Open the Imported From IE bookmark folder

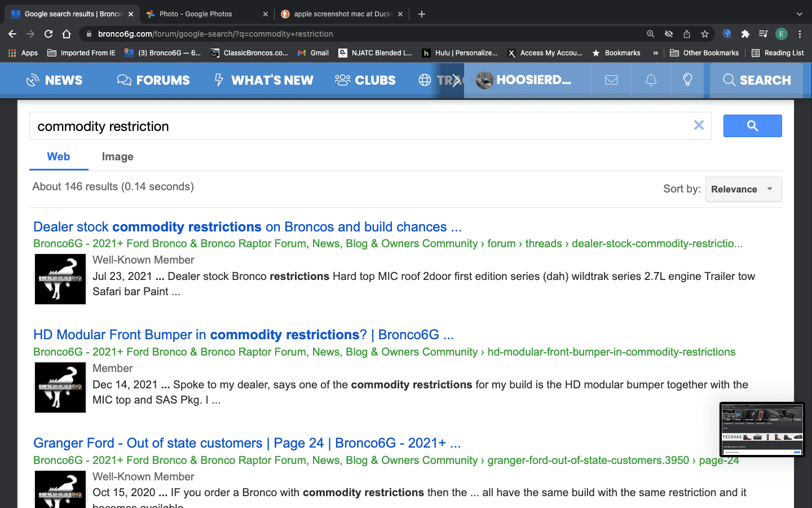click(x=81, y=53)
